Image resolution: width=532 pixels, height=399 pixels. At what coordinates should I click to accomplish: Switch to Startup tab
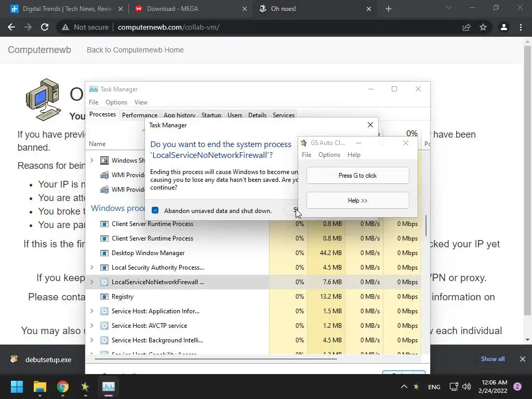click(211, 115)
